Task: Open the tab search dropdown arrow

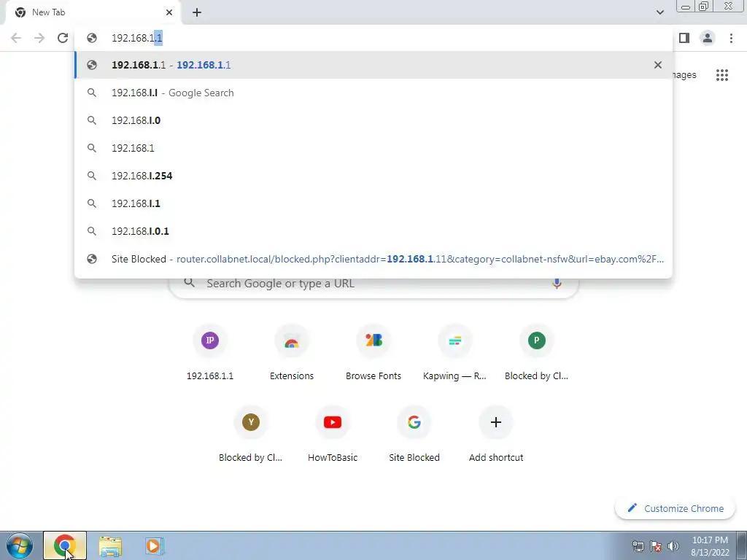Action: click(x=659, y=12)
